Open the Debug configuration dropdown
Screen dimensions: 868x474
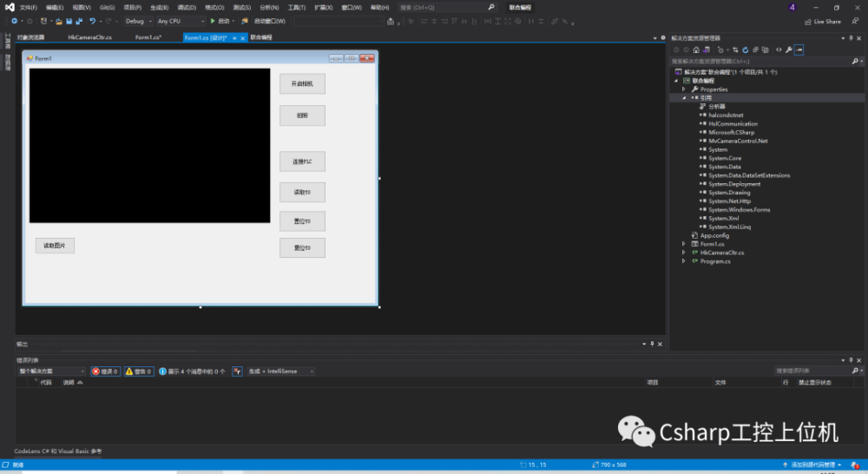[x=137, y=21]
